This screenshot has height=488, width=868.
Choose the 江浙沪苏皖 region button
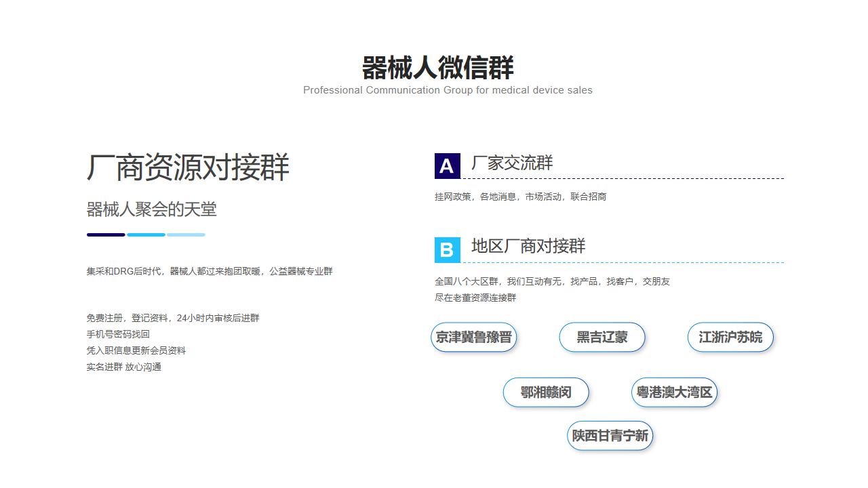coord(730,337)
